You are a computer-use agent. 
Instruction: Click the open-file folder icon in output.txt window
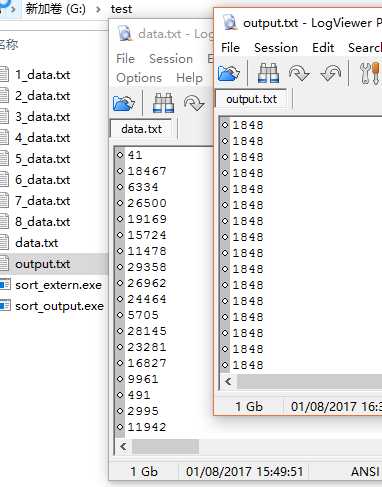click(229, 73)
